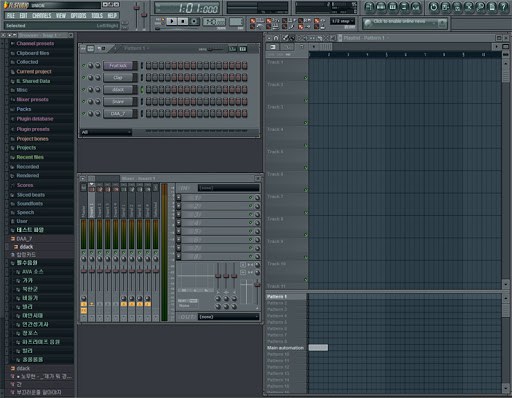Open the channel filter 'All' dropdown in step sequencer
The image size is (512, 398).
pos(106,132)
